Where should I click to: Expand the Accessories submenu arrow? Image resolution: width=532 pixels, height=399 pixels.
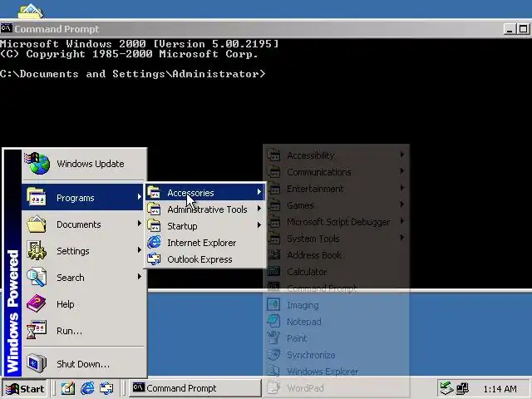(x=259, y=192)
